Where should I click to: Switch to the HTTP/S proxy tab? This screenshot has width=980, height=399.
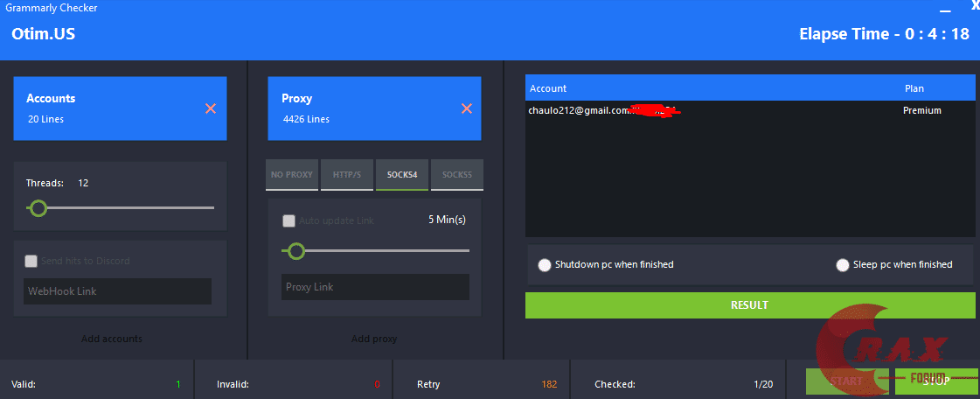coord(347,175)
